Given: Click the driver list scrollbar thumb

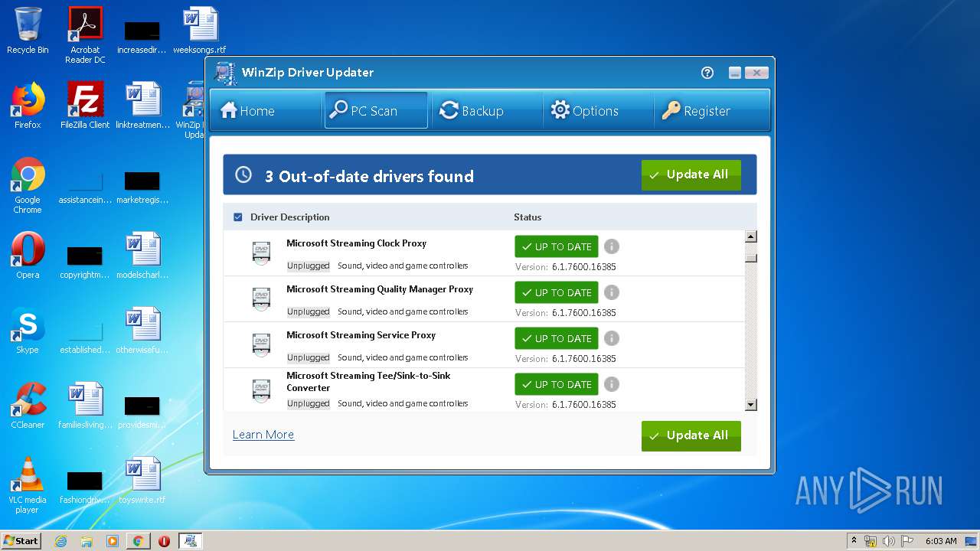Looking at the screenshot, I should point(751,258).
